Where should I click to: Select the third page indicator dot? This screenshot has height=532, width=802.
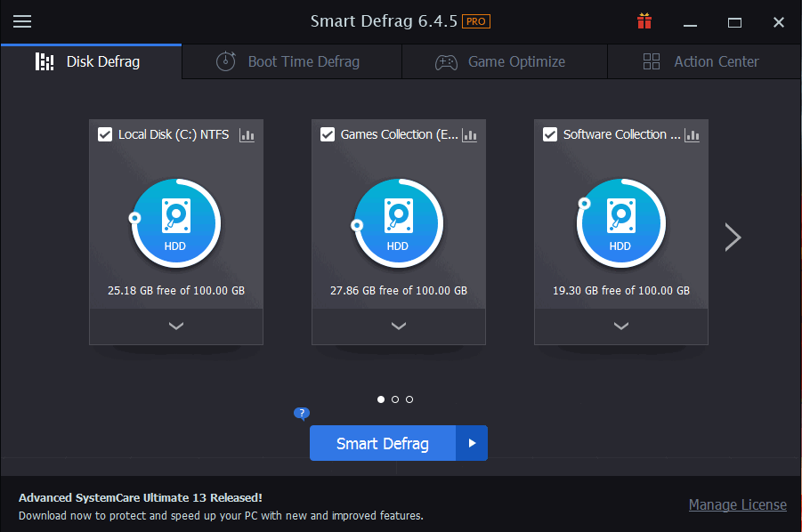[x=409, y=399]
